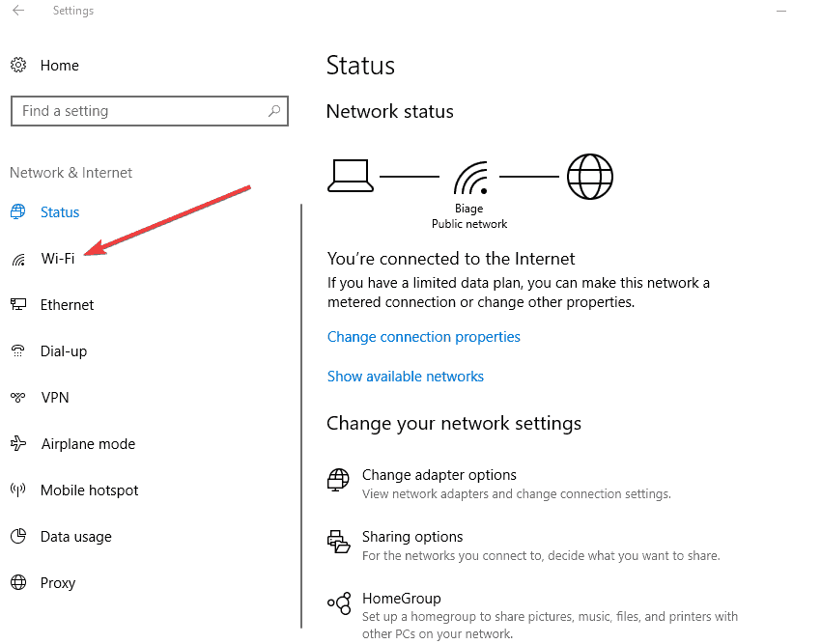Click the Mobile hotspot antenna icon

click(x=18, y=490)
